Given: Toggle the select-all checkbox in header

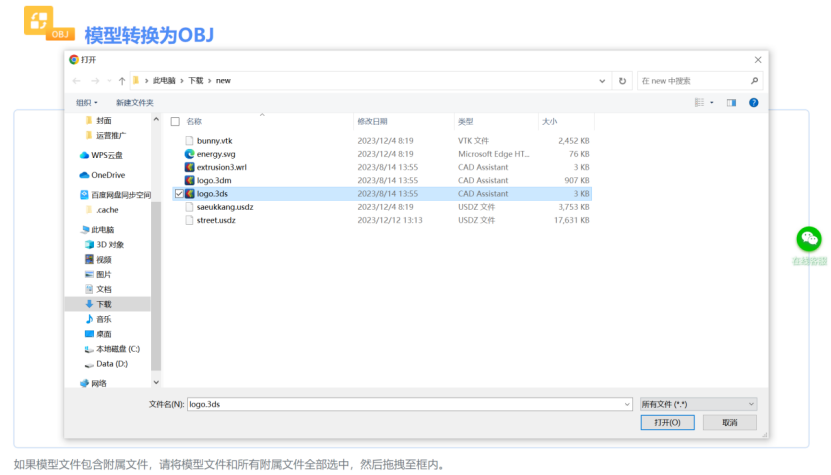Looking at the screenshot, I should 175,121.
